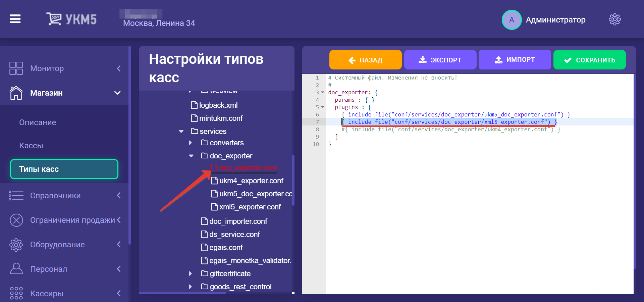Click the logback.xml file icon

[x=194, y=105]
